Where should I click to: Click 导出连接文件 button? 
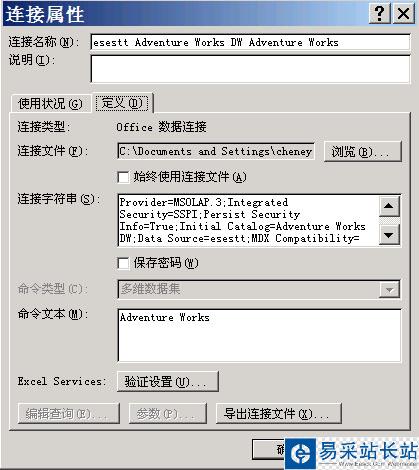[279, 414]
